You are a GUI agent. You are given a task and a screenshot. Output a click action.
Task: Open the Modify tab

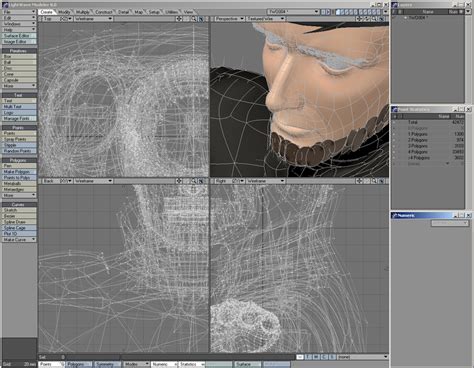[x=64, y=12]
